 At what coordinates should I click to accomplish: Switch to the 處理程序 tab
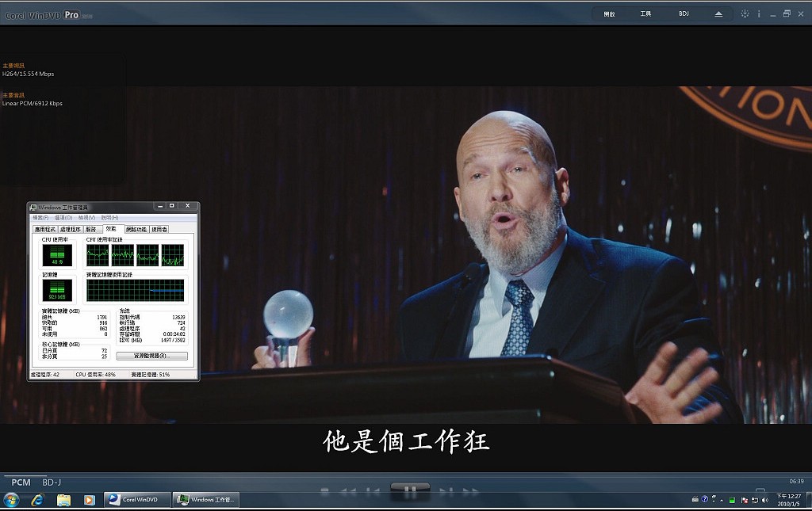70,230
